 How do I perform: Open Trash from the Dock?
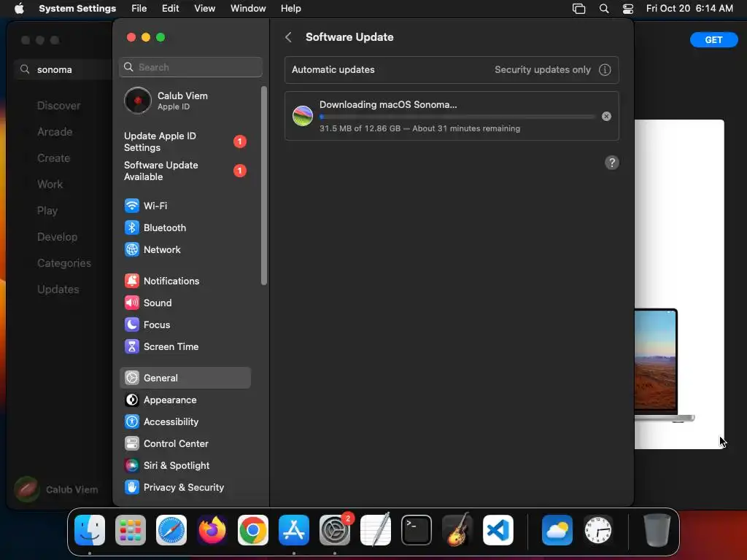tap(657, 530)
